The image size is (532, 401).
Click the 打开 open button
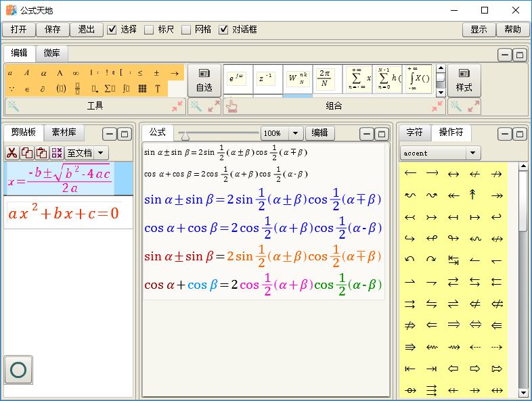(x=19, y=30)
